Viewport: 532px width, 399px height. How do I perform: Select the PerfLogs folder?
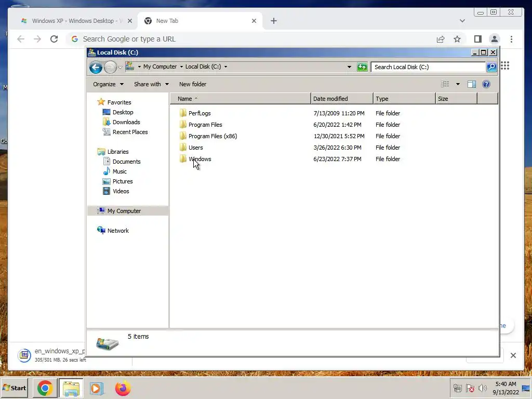(x=199, y=113)
